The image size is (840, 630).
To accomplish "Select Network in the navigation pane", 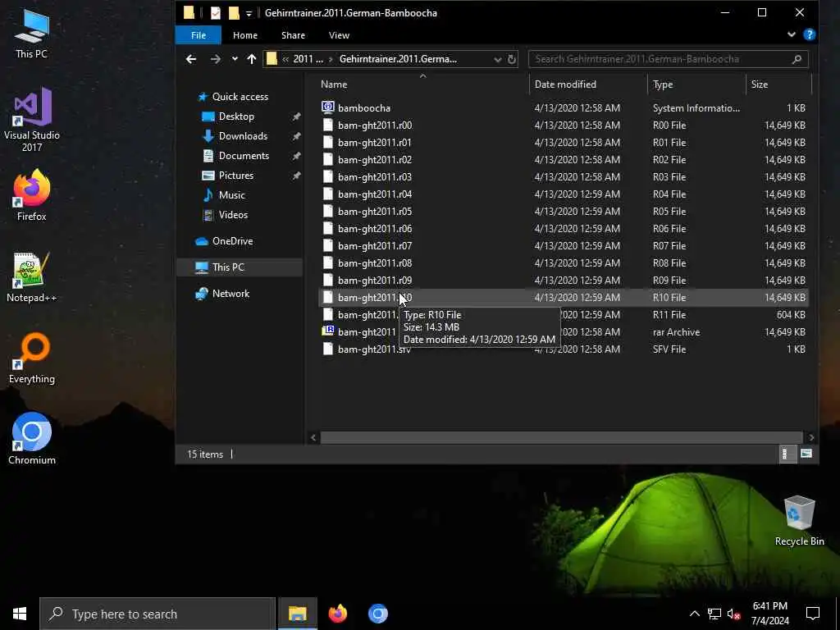I will 231,294.
